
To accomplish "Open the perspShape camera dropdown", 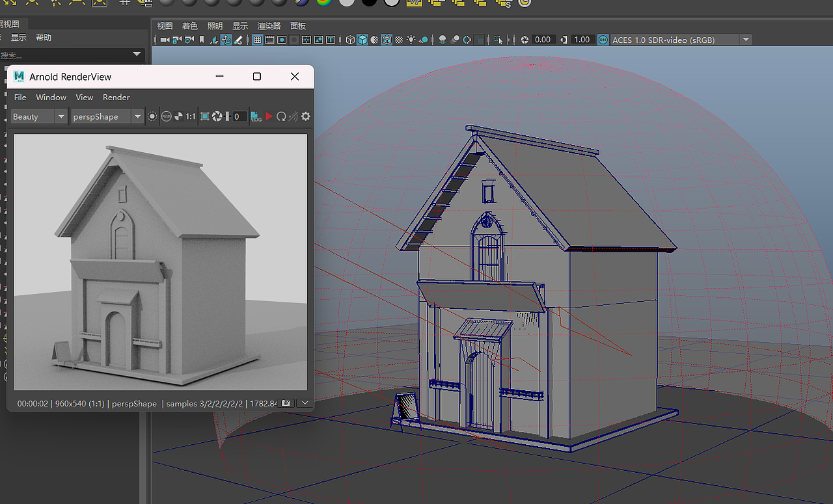I will click(106, 116).
